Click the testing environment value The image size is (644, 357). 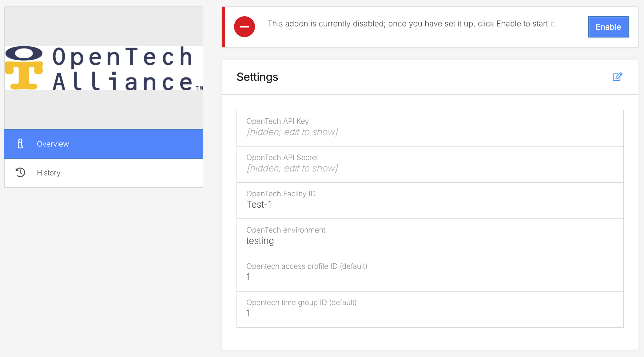pos(260,241)
